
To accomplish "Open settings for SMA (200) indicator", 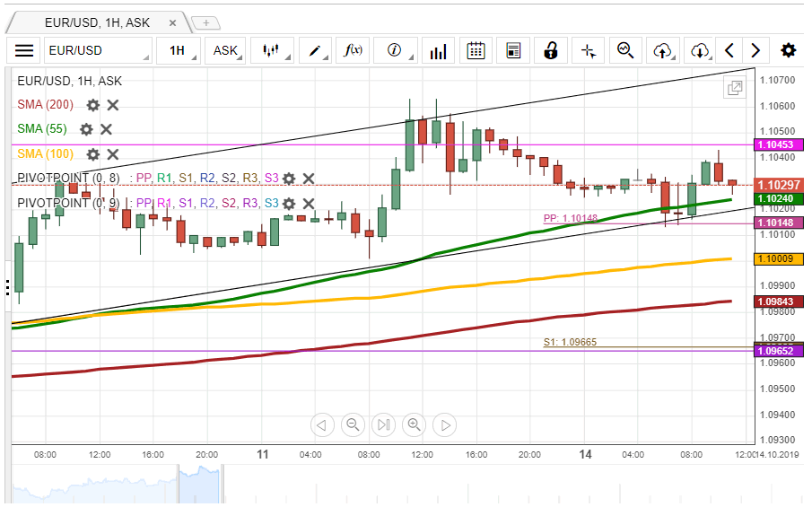I will click(92, 105).
